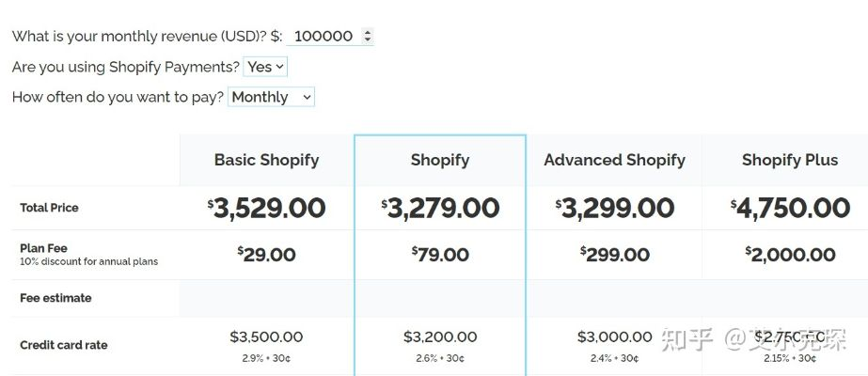Click the $79.00 Shopify plan fee

coord(440,255)
